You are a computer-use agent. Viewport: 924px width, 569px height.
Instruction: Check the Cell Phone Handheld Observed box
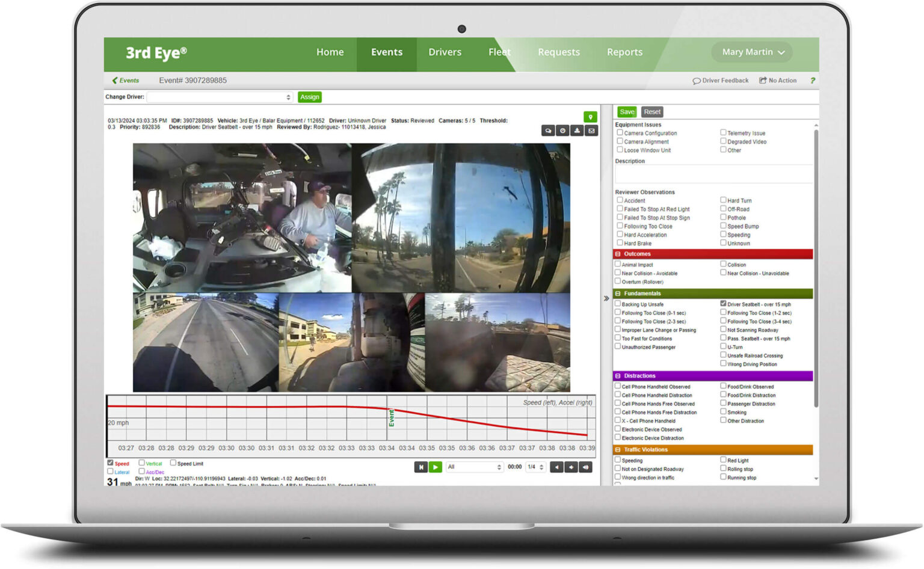click(x=618, y=386)
